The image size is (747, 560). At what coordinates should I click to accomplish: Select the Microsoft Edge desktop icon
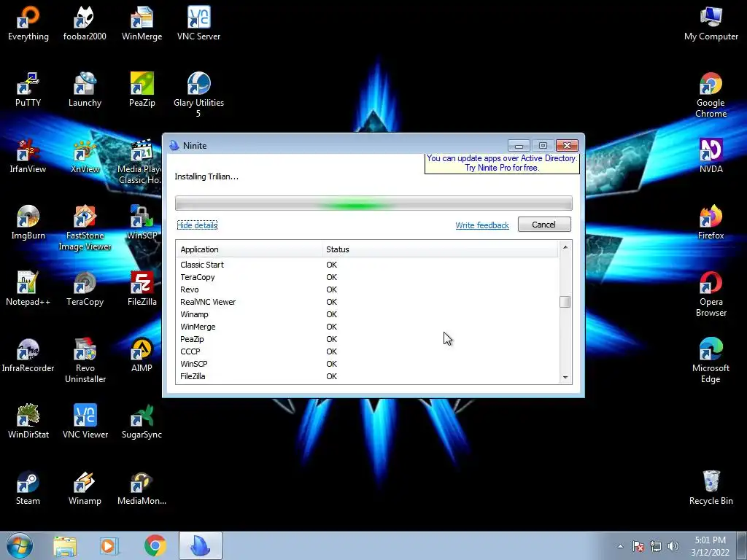(x=711, y=361)
